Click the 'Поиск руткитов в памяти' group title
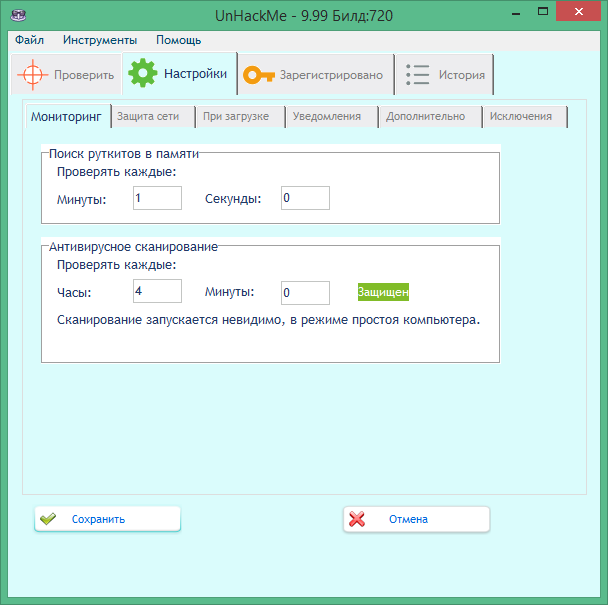Image resolution: width=608 pixels, height=605 pixels. [124, 154]
